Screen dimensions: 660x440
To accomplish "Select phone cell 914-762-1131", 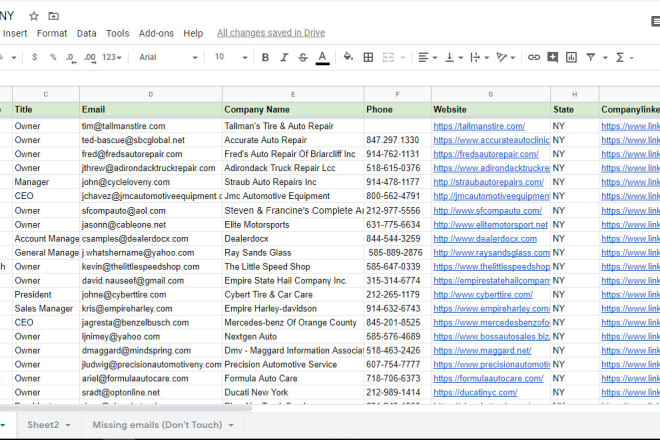I will pos(397,154).
